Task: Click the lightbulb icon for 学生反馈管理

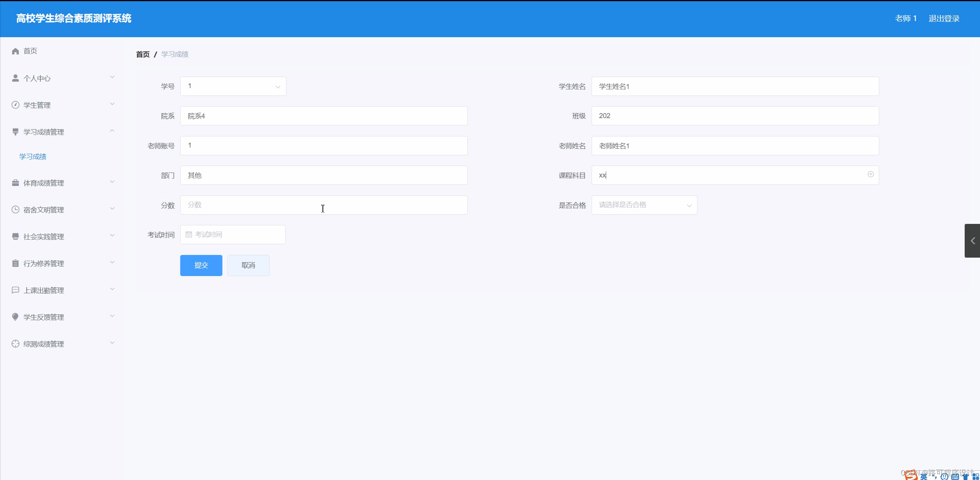Action: click(x=15, y=317)
